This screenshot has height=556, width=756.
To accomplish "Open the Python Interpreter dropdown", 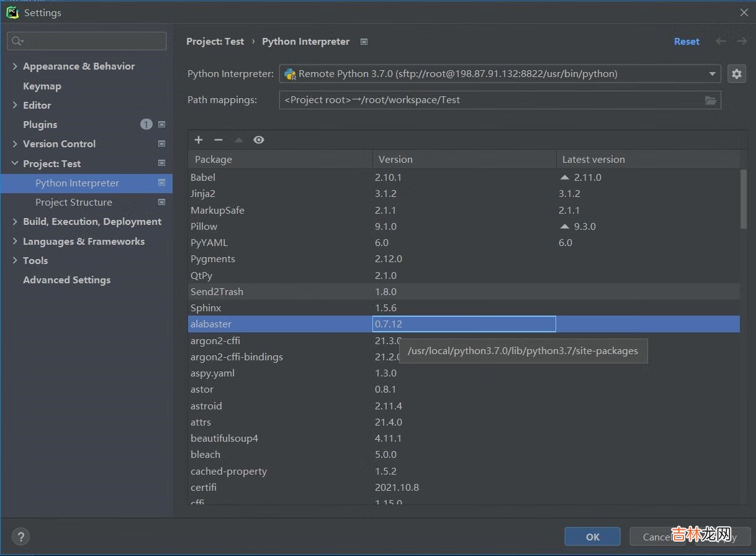I will 712,74.
